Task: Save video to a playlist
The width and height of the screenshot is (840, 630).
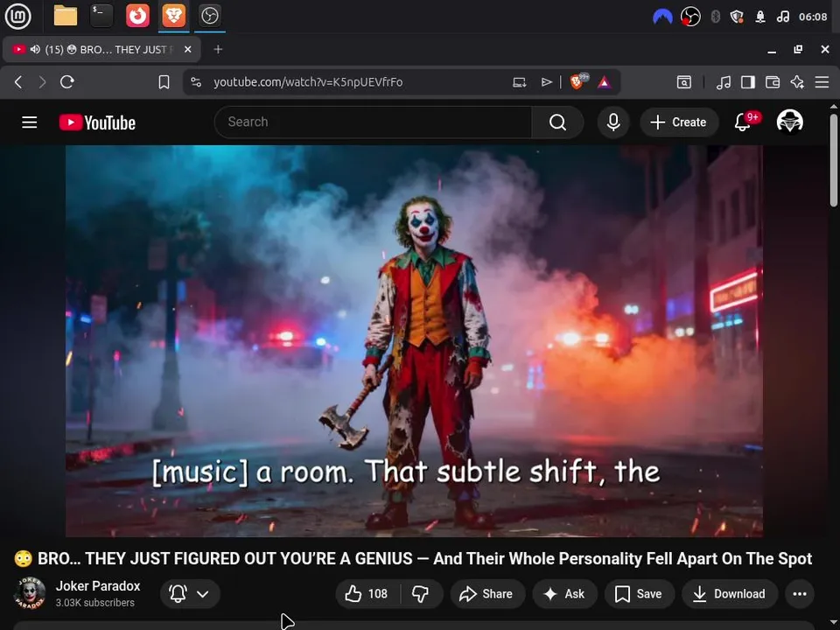Action: (x=639, y=593)
